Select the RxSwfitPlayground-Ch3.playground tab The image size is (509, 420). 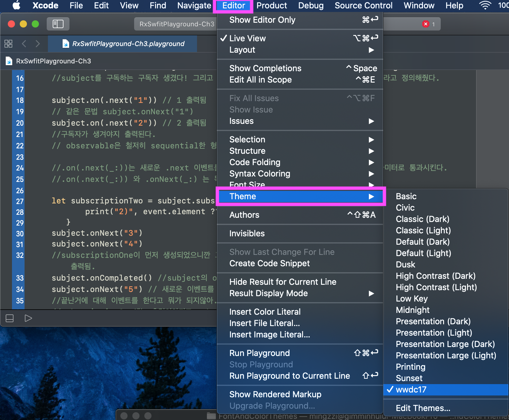[x=122, y=44]
